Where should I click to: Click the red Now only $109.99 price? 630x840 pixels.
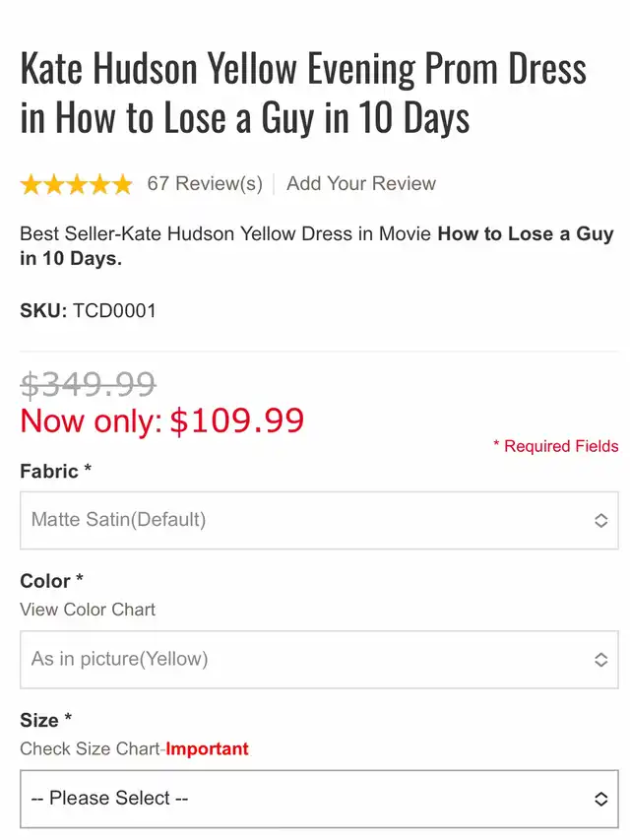point(162,420)
